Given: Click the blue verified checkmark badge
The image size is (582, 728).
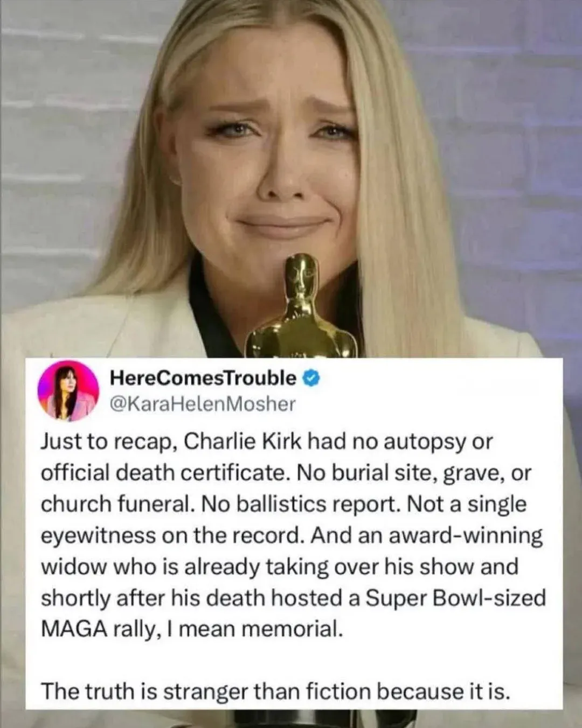Looking at the screenshot, I should (311, 379).
